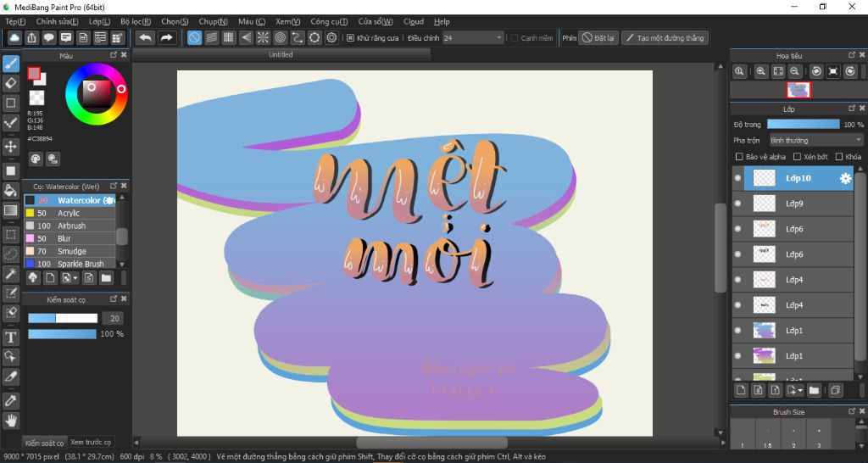
Task: Enable the parallel lines snap guide
Action: tap(211, 37)
